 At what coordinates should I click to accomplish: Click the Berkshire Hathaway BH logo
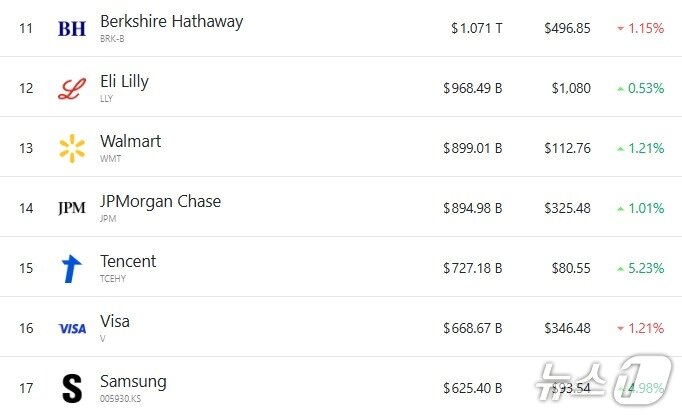point(72,28)
